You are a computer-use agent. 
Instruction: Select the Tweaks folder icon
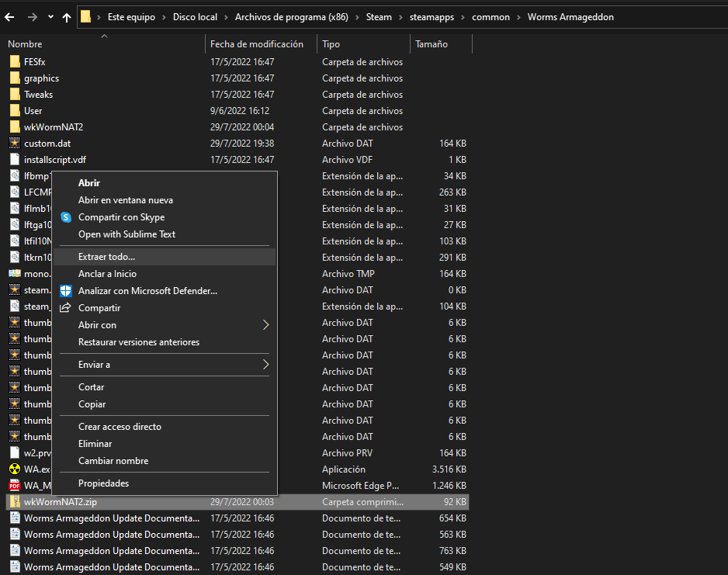coord(15,94)
